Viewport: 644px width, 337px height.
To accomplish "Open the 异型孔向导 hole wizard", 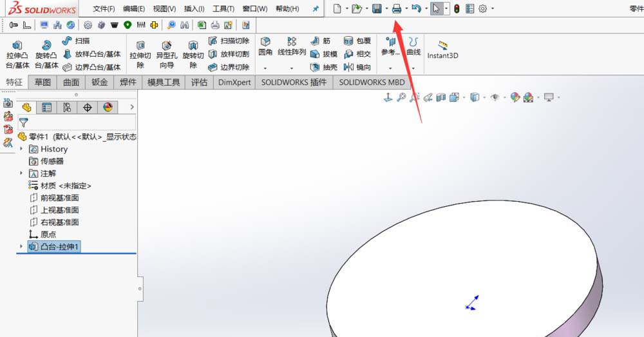I will (167, 55).
